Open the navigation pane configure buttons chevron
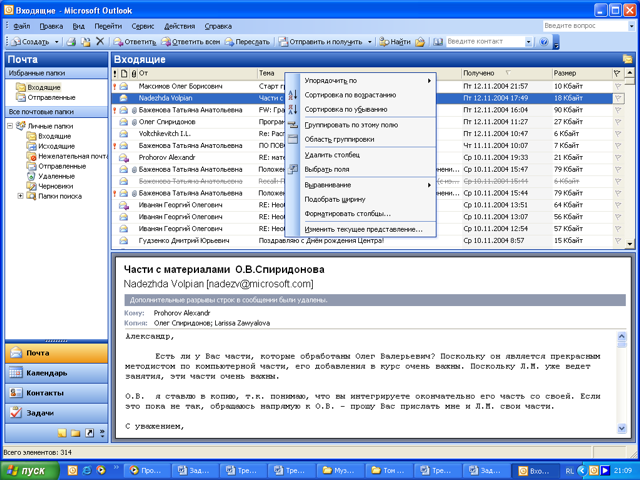The height and width of the screenshot is (480, 640). (102, 433)
